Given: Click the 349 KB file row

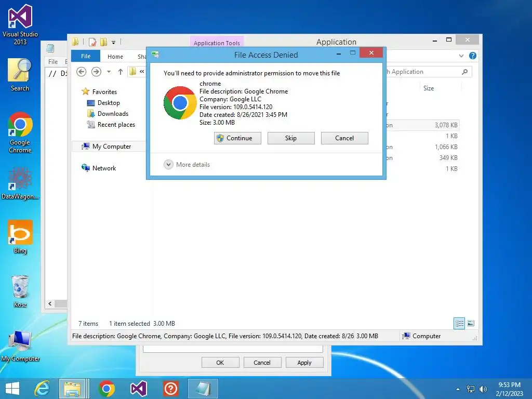Looking at the screenshot, I should pos(422,158).
